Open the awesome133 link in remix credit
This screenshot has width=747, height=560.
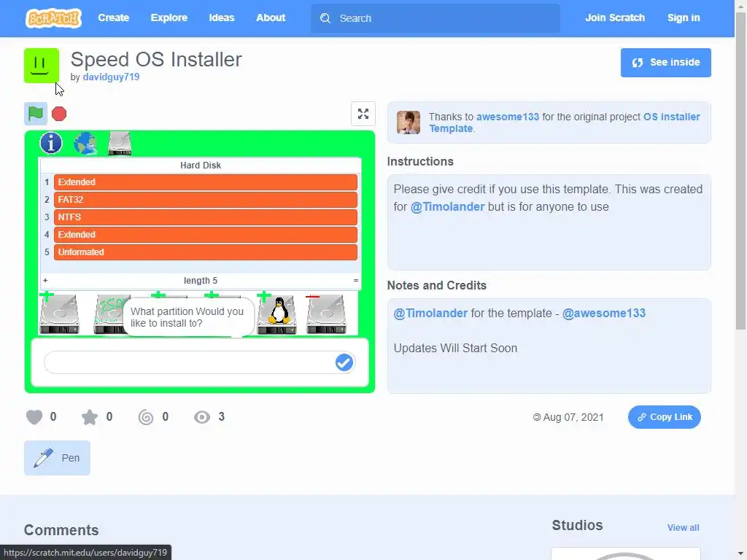pos(508,117)
